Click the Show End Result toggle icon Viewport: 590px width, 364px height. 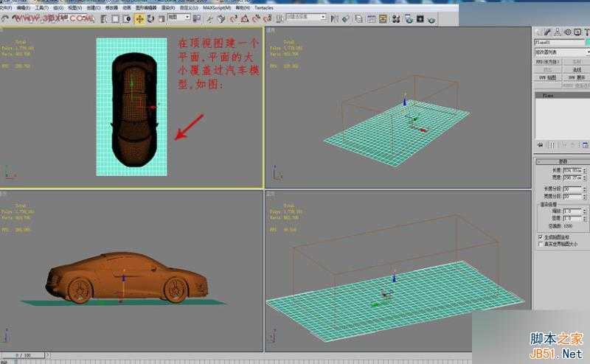[x=552, y=145]
